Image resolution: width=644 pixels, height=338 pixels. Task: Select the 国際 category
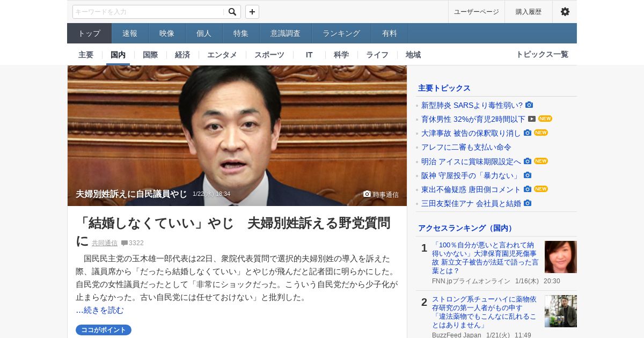150,55
